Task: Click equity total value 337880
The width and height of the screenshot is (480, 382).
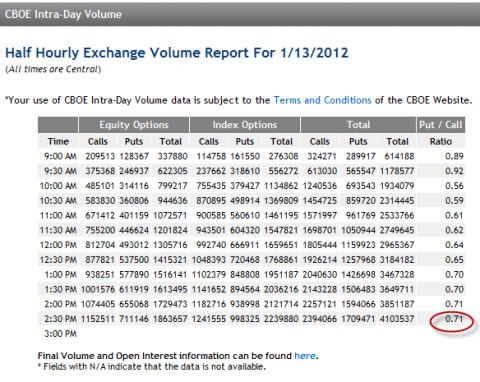Action: pos(173,156)
